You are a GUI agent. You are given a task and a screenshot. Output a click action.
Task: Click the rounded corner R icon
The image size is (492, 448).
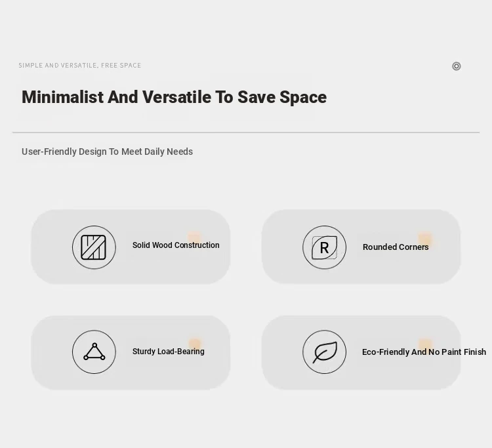pos(324,248)
